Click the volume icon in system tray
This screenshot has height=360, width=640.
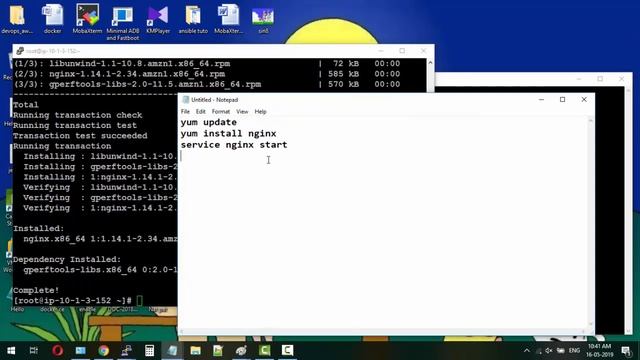click(549, 351)
